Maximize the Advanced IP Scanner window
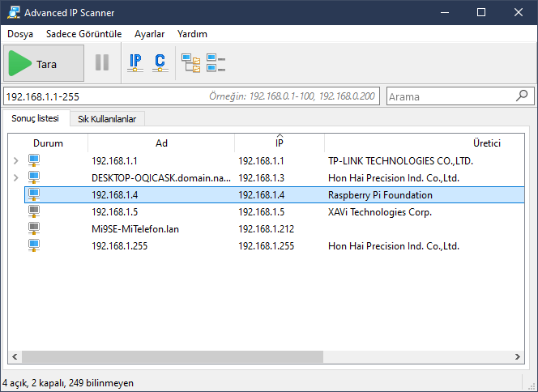Image resolution: width=538 pixels, height=392 pixels. click(x=481, y=12)
